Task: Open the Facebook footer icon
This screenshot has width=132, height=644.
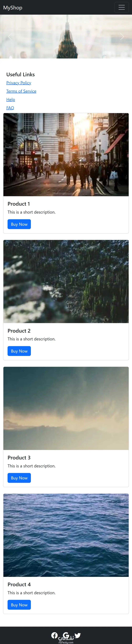Action: click(54, 635)
